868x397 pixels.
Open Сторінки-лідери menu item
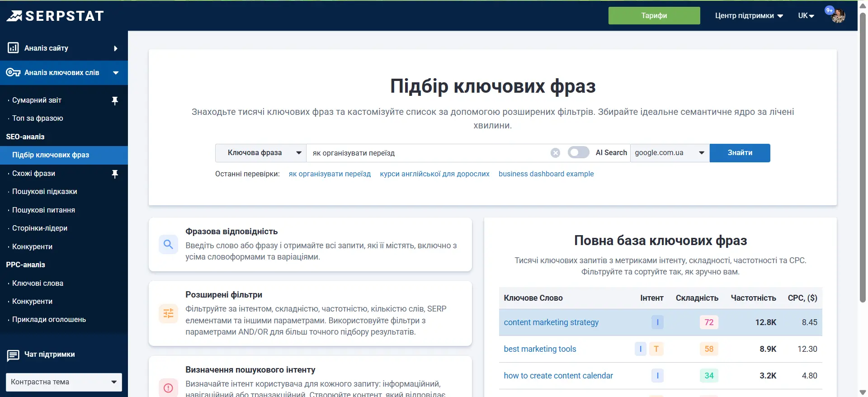point(40,228)
